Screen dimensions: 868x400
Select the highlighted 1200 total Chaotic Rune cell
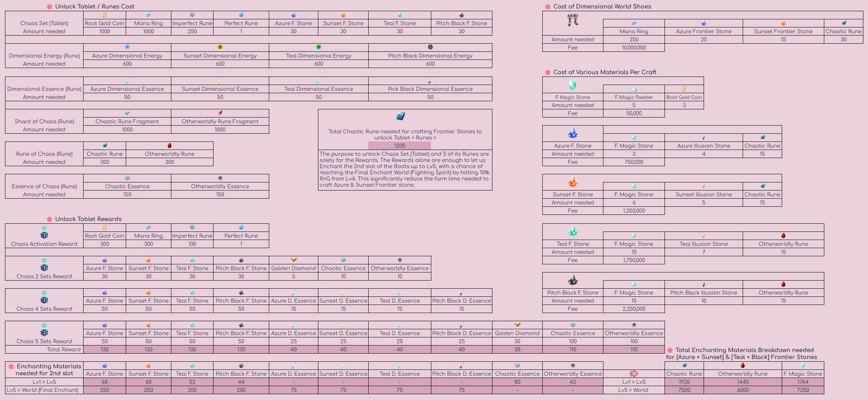400,146
